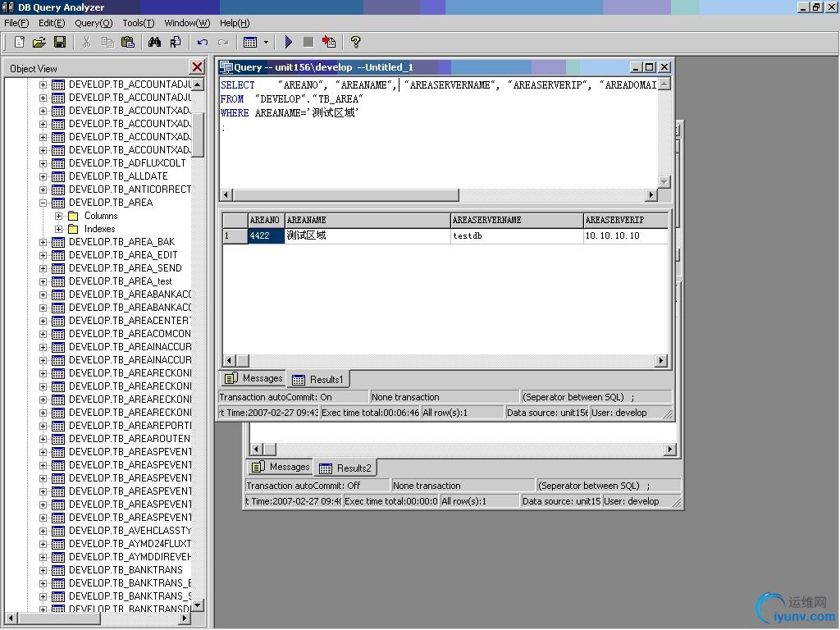
Task: Switch to the Messages tab above Results1
Action: [254, 378]
